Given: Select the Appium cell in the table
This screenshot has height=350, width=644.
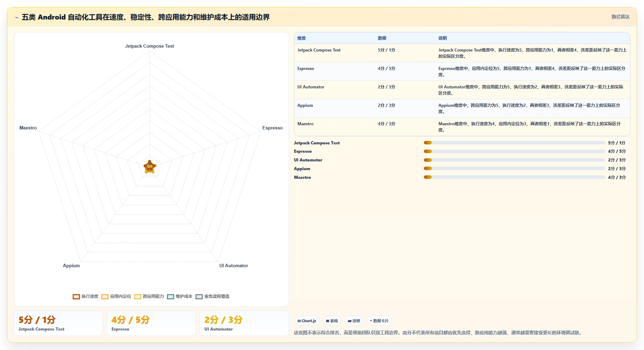Looking at the screenshot, I should click(305, 105).
